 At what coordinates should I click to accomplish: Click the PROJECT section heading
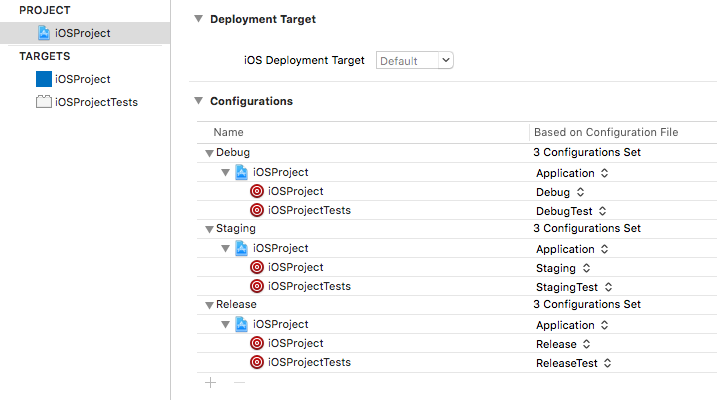pos(45,10)
